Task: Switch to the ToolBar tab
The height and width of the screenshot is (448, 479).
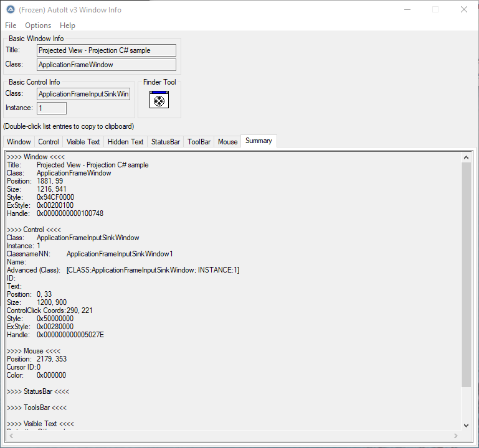Action: [x=199, y=142]
